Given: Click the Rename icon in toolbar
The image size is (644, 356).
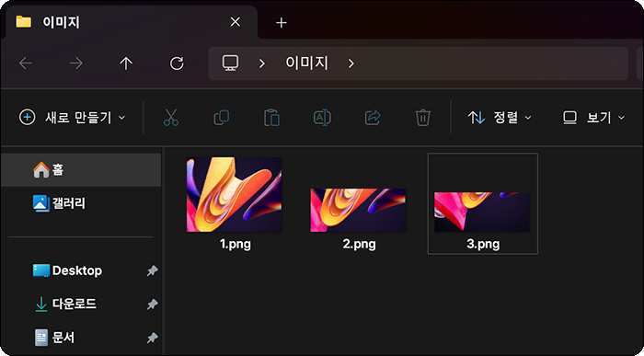Looking at the screenshot, I should point(322,118).
